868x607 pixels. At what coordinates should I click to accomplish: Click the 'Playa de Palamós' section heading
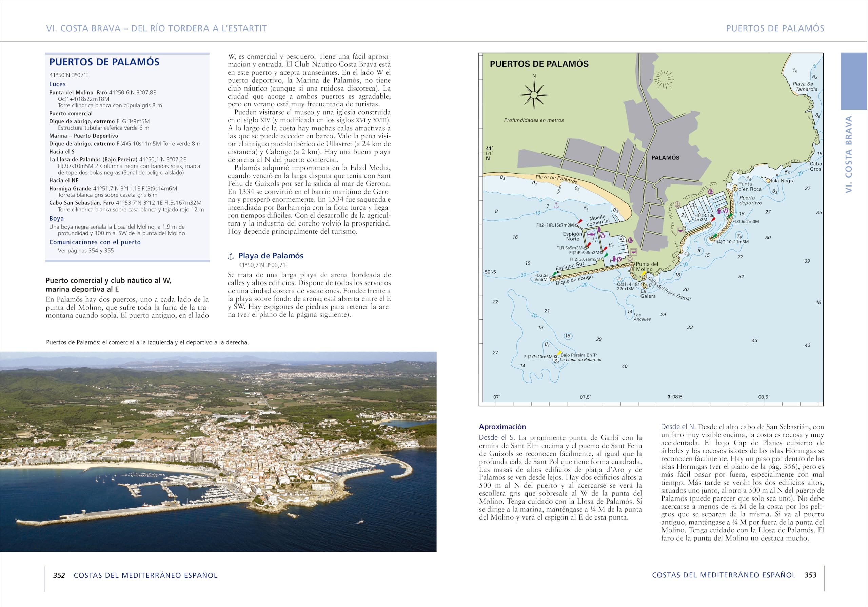(271, 256)
